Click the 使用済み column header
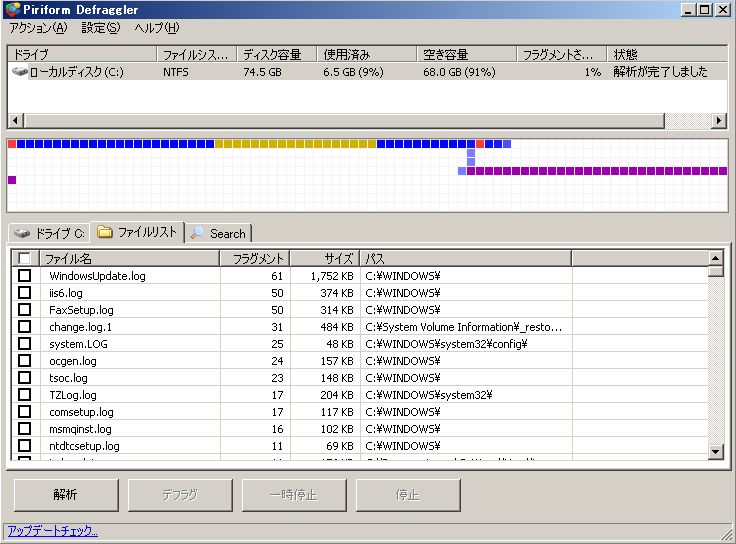Viewport: 736px width, 544px height. 367,54
